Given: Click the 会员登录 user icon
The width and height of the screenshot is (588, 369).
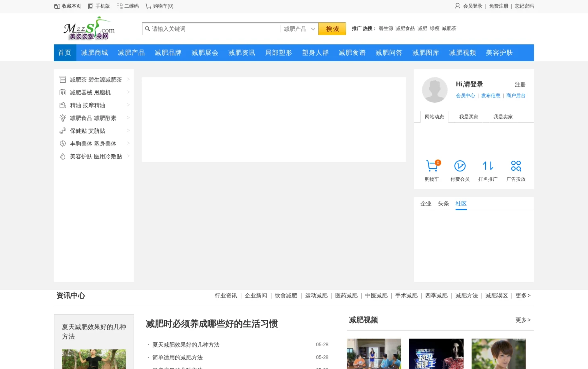Looking at the screenshot, I should pyautogui.click(x=458, y=6).
